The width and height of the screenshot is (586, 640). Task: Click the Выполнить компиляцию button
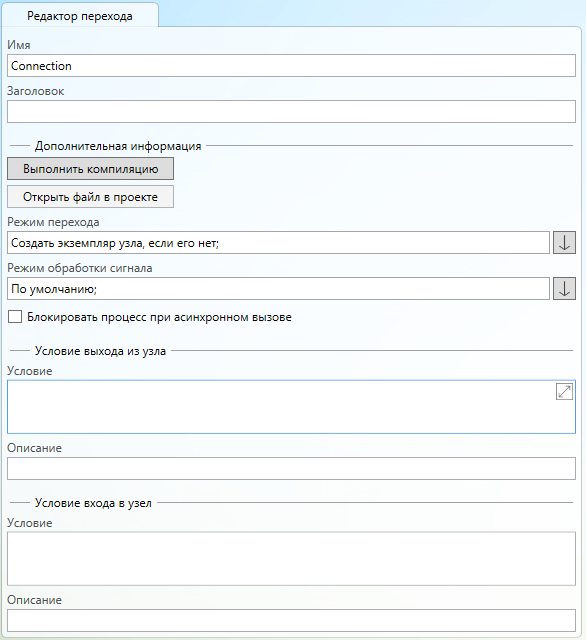[x=90, y=169]
